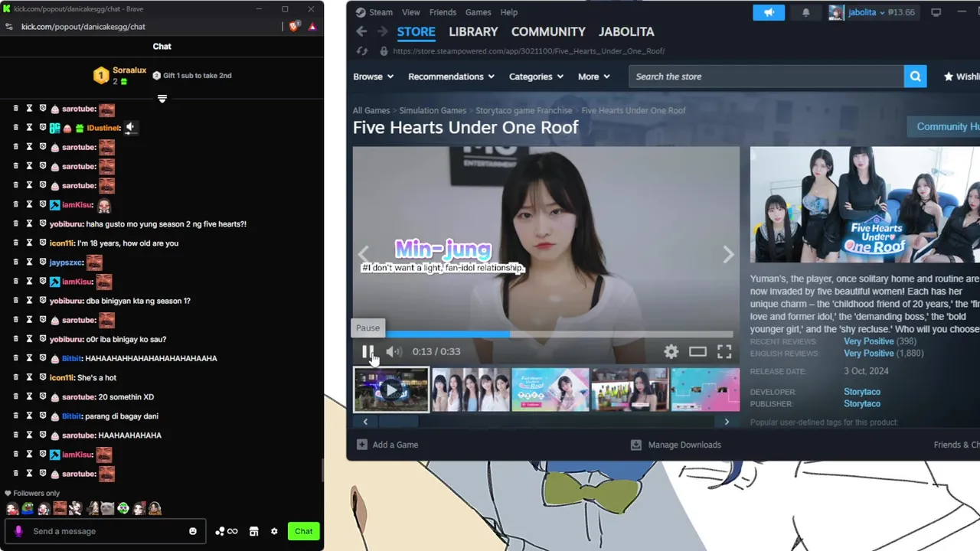Image resolution: width=980 pixels, height=551 pixels.
Task: Expand the Recommendations dropdown
Action: (451, 77)
